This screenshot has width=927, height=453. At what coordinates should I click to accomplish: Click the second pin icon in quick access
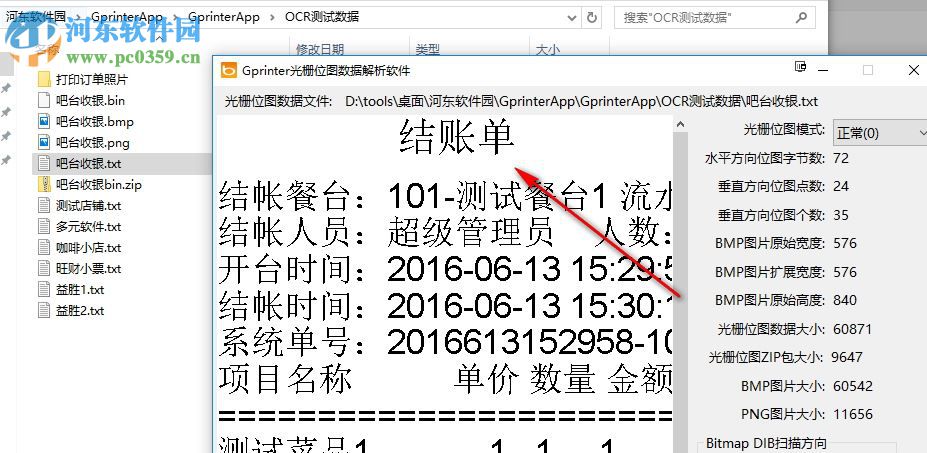pyautogui.click(x=6, y=112)
